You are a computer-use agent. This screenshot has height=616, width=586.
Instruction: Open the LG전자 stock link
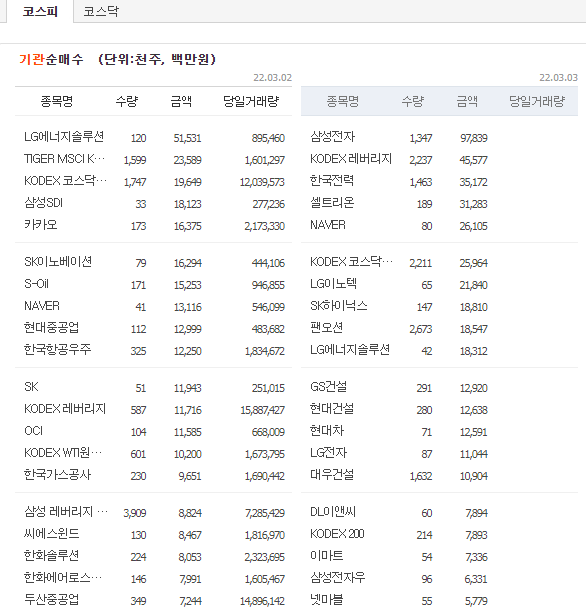click(328, 453)
